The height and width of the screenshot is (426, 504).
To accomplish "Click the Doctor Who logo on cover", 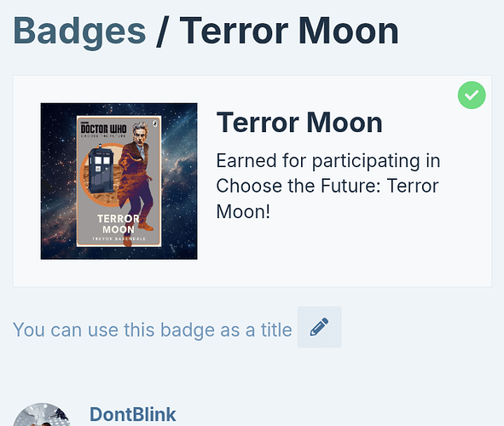I will click(x=103, y=128).
